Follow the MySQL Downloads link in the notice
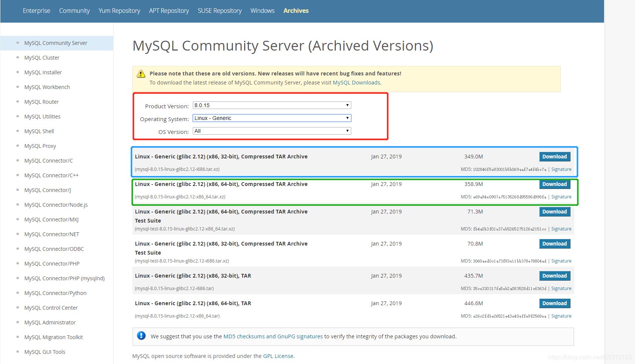This screenshot has width=635, height=364. click(x=356, y=83)
